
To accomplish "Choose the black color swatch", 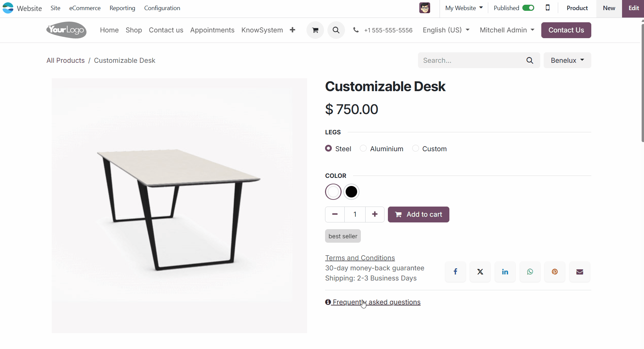I will tap(351, 192).
